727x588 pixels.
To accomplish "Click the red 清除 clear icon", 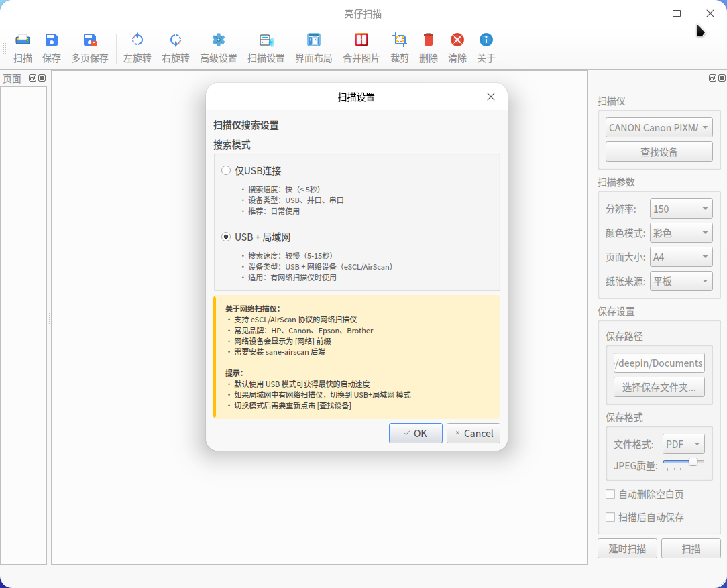I will (x=457, y=40).
